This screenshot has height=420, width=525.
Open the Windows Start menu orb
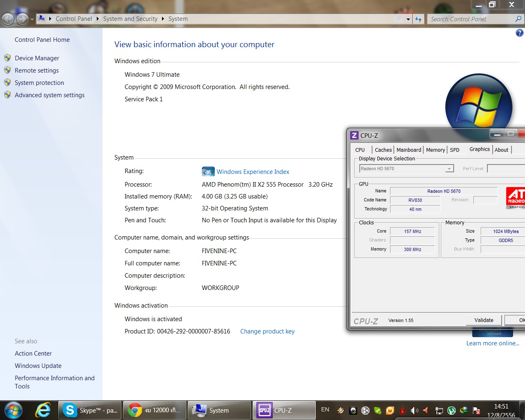pyautogui.click(x=13, y=410)
